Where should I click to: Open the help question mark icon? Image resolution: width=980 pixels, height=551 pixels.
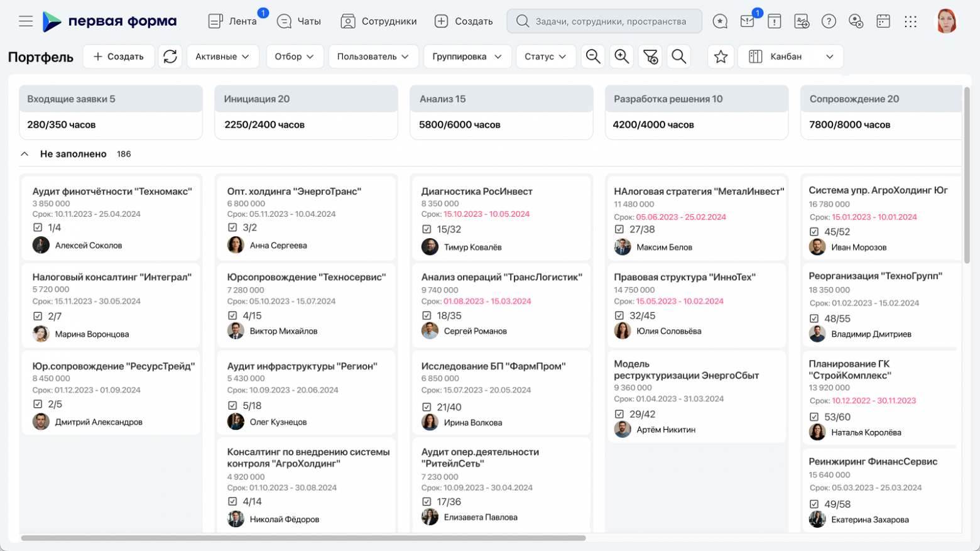[x=829, y=21]
